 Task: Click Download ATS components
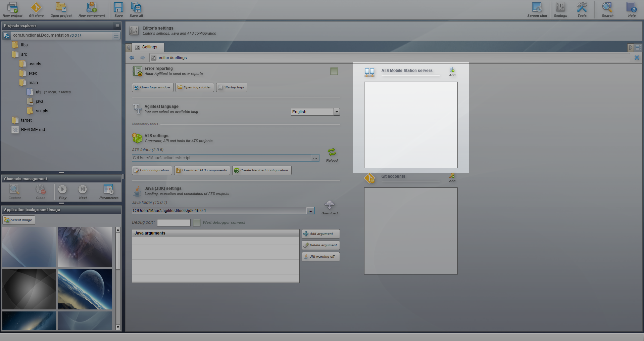click(202, 170)
